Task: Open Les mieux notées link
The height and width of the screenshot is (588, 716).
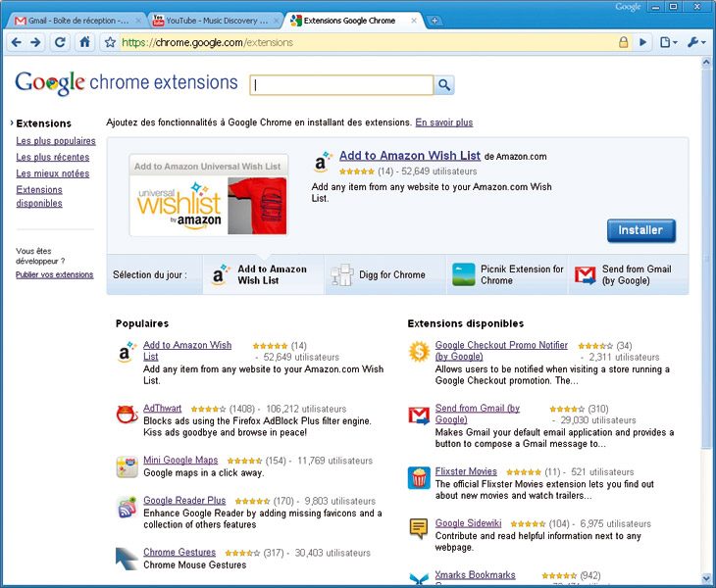Action: [x=53, y=173]
